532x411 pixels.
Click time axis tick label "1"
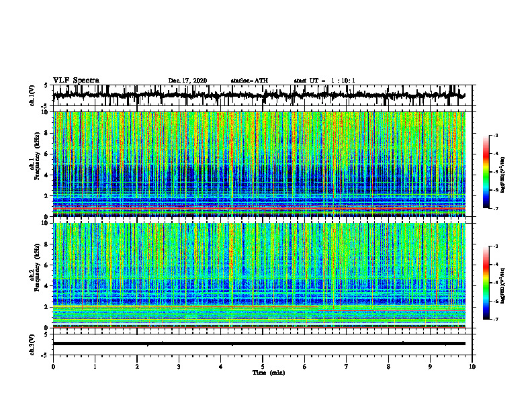coord(95,367)
